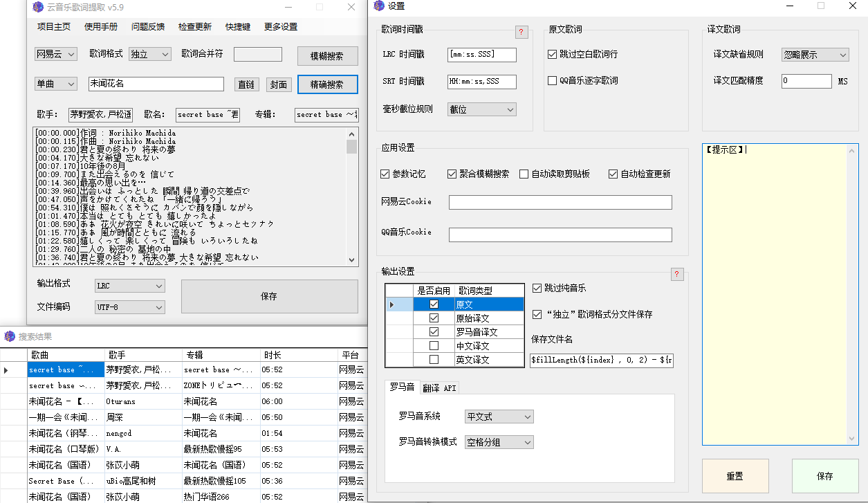This screenshot has height=503, width=868.
Task: Open the 输出格式 LRC dropdown
Action: pos(130,286)
